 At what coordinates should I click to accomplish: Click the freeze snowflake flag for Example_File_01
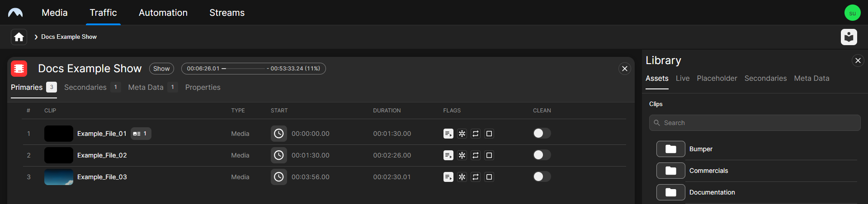pyautogui.click(x=462, y=134)
